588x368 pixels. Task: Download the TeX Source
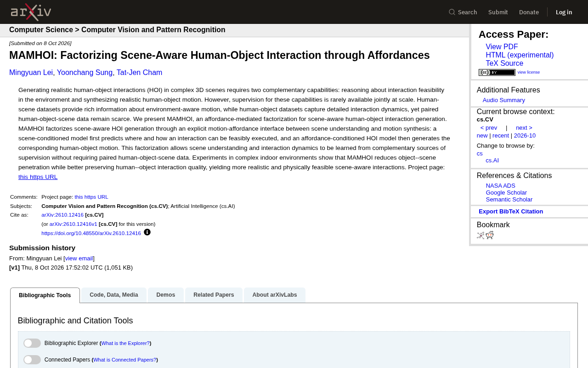(x=504, y=63)
